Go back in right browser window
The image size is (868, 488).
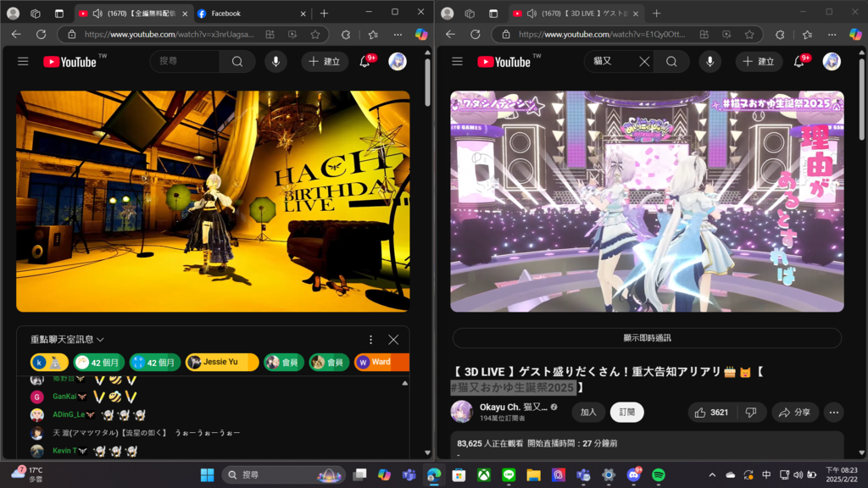click(x=451, y=34)
